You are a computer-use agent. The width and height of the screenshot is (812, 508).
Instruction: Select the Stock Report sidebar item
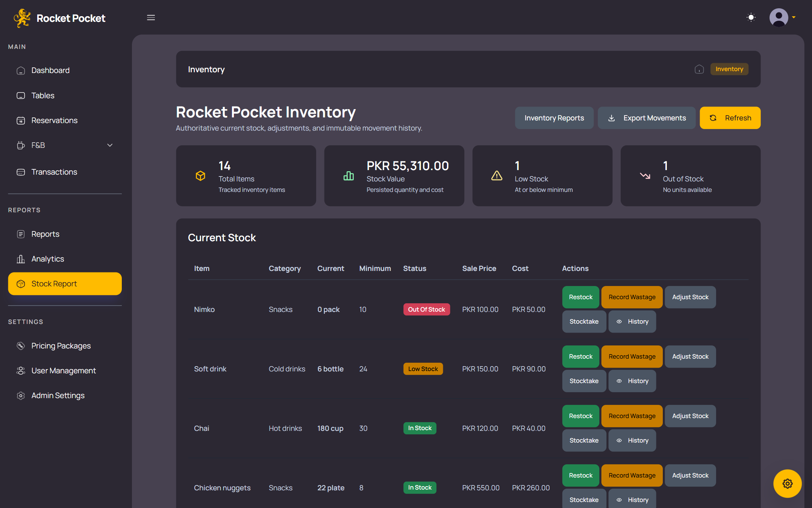point(65,284)
